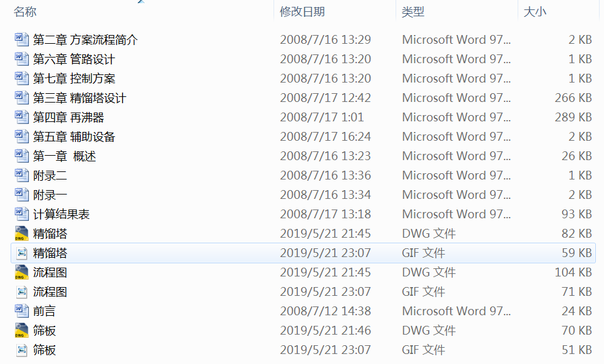The height and width of the screenshot is (364, 604).
Task: Sort files by the 类型 column
Action: tap(414, 11)
